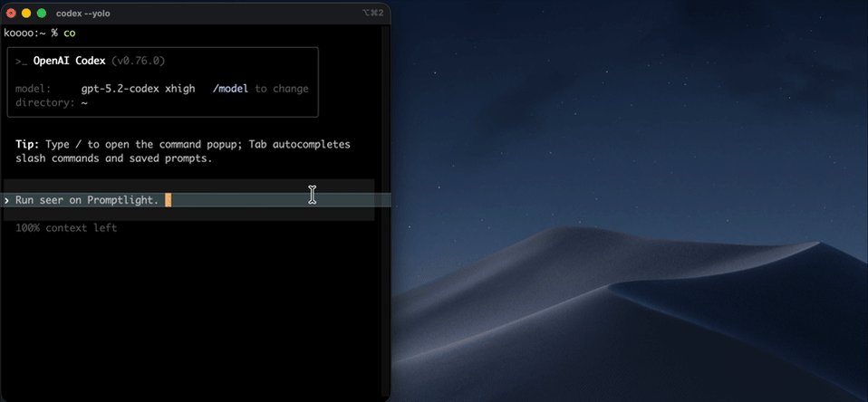Focus the prompt input containing 'Run seer on Promptlight.'
This screenshot has width=868, height=402.
point(188,200)
